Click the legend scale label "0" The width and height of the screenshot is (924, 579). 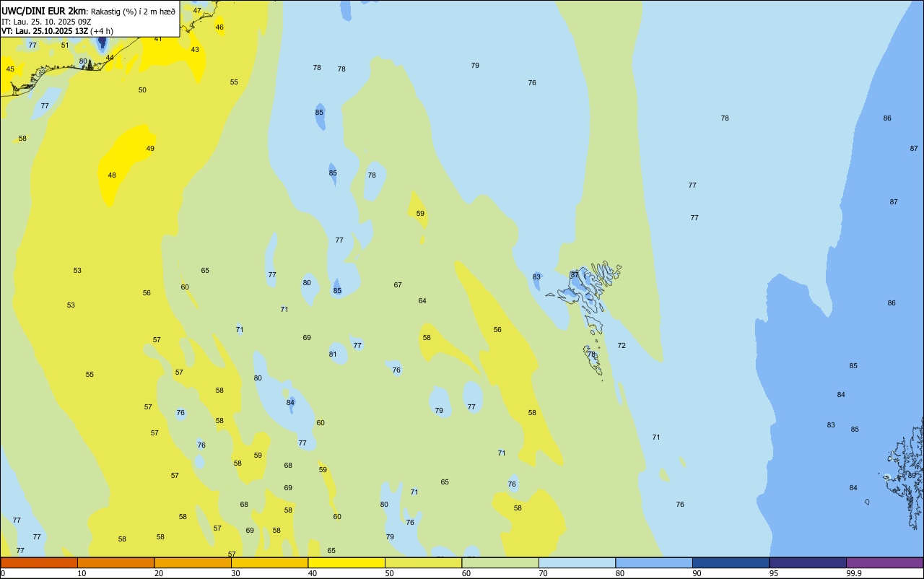2,573
